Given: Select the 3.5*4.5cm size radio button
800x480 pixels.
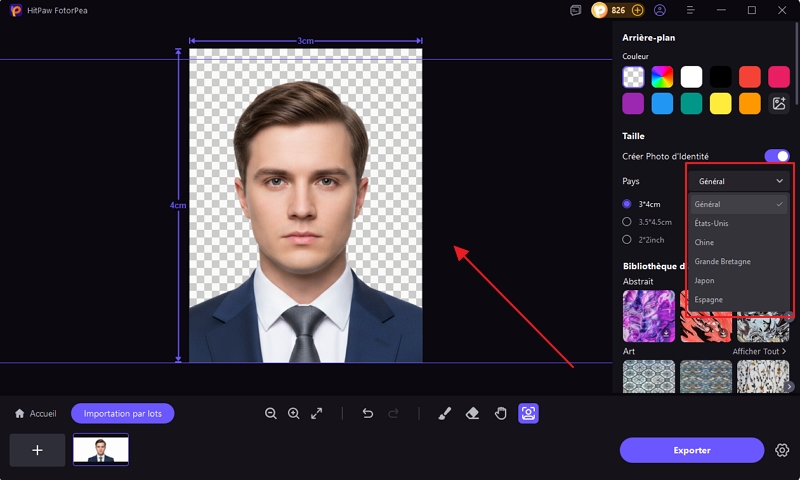Looking at the screenshot, I should tap(627, 221).
